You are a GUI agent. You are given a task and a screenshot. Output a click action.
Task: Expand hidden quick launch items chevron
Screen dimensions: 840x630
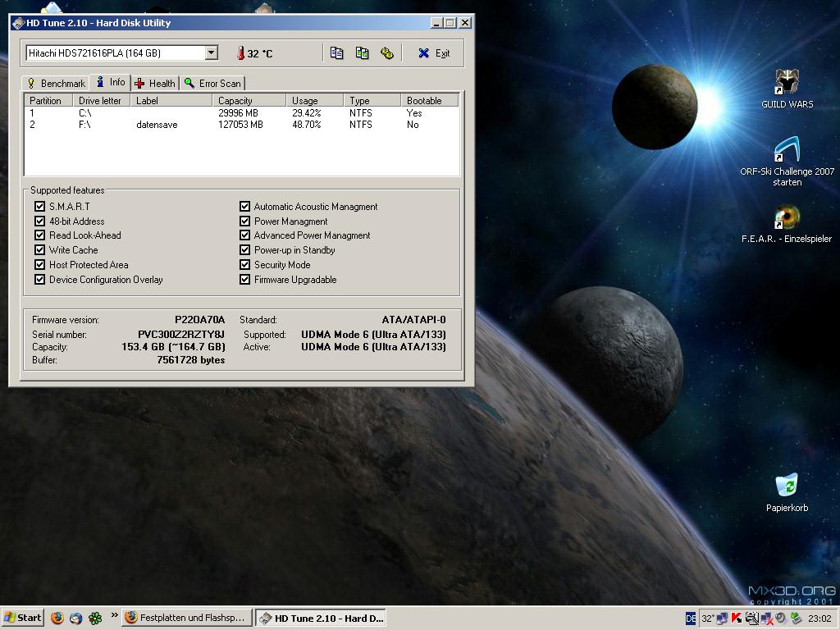pyautogui.click(x=113, y=615)
